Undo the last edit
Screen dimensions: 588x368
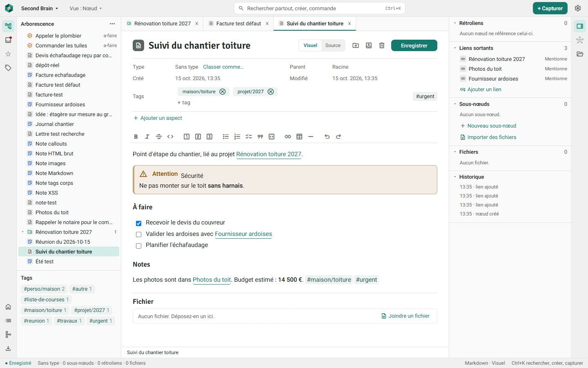point(327,137)
